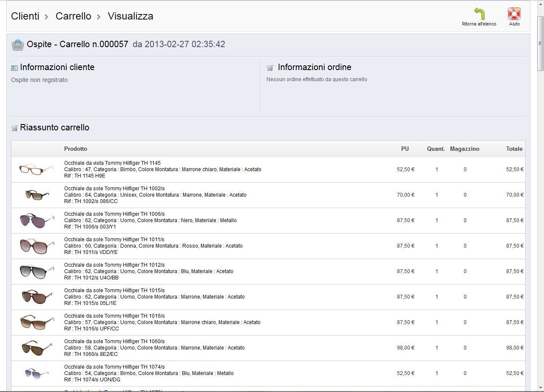Viewport: 544px width, 392px height.
Task: Click the basket icon beside Ospite - Carrello n.000057
Action: [17, 45]
